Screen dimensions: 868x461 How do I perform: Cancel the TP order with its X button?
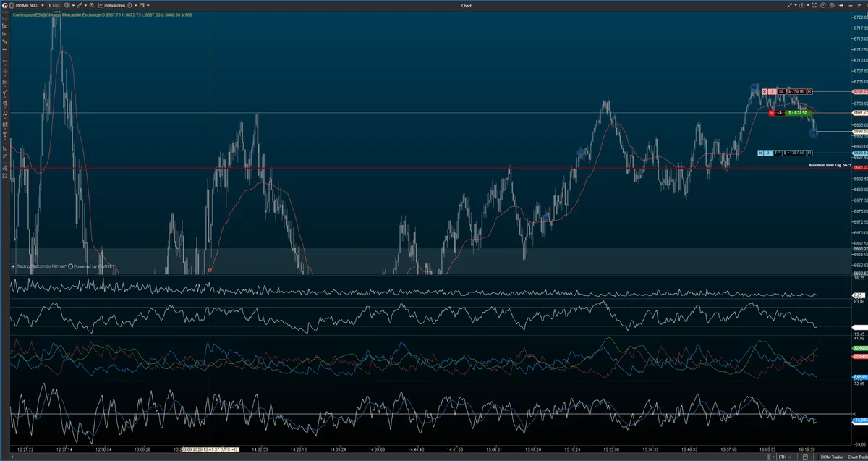[x=760, y=153]
